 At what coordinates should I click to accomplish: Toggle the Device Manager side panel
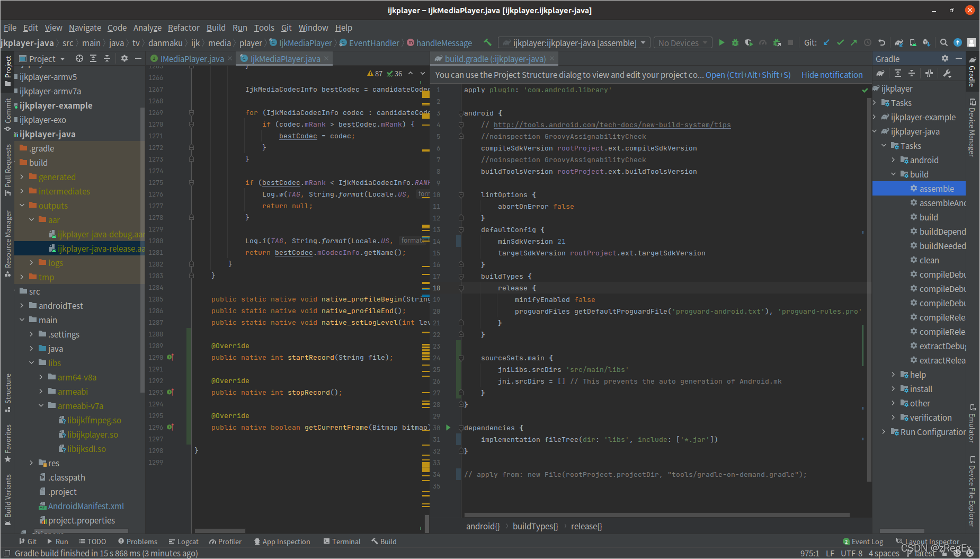[973, 127]
